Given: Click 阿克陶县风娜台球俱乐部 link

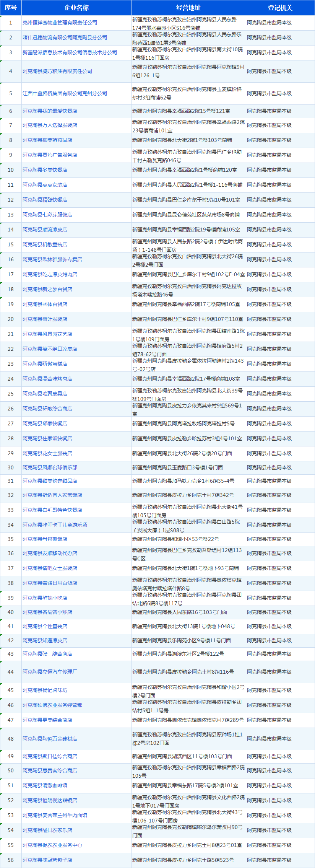Looking at the screenshot, I should pos(50,467).
